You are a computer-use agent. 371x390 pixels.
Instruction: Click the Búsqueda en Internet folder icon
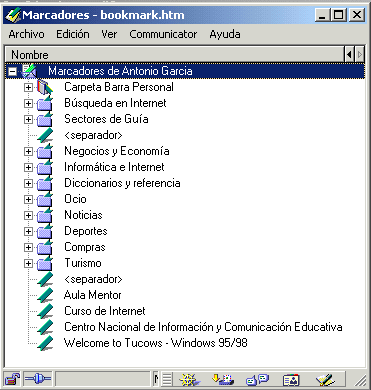pyautogui.click(x=45, y=103)
